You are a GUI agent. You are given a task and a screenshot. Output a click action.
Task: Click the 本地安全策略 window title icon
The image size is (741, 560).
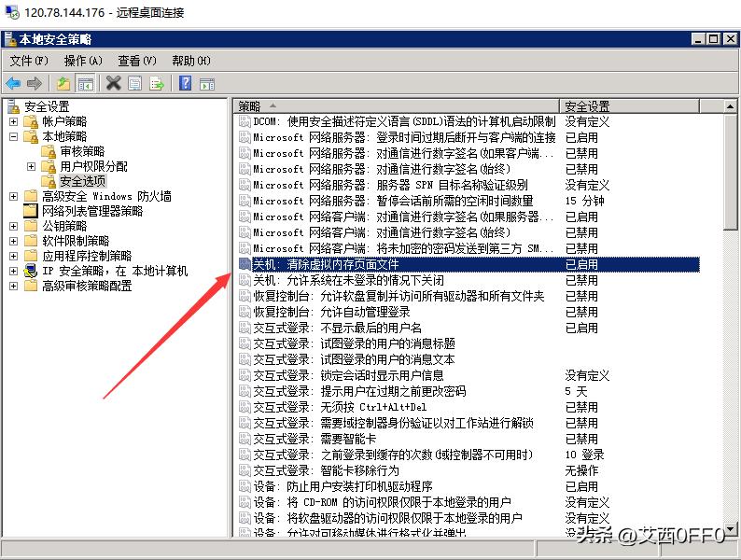(11, 39)
